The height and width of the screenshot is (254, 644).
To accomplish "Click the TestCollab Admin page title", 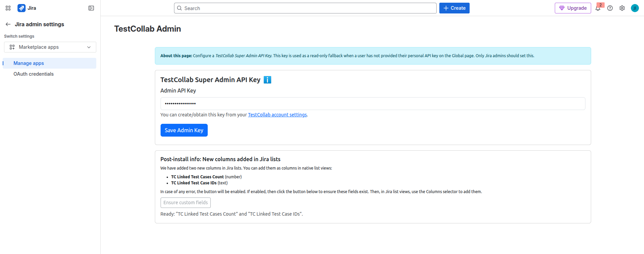I will pyautogui.click(x=147, y=29).
